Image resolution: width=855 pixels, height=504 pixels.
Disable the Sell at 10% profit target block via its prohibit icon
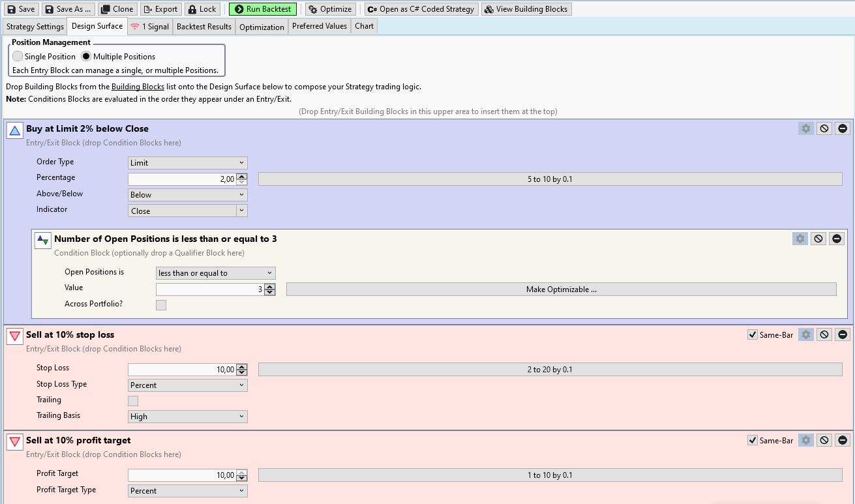pyautogui.click(x=824, y=441)
